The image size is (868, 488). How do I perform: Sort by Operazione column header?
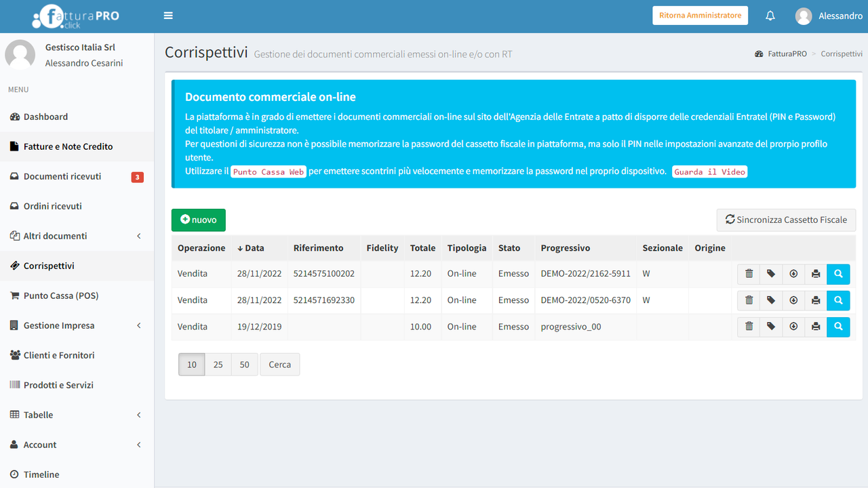[201, 248]
